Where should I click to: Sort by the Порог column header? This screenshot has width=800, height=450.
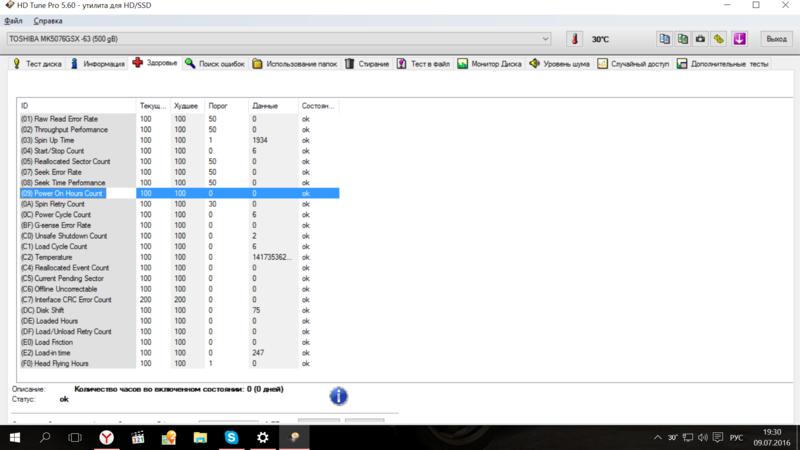pyautogui.click(x=226, y=106)
